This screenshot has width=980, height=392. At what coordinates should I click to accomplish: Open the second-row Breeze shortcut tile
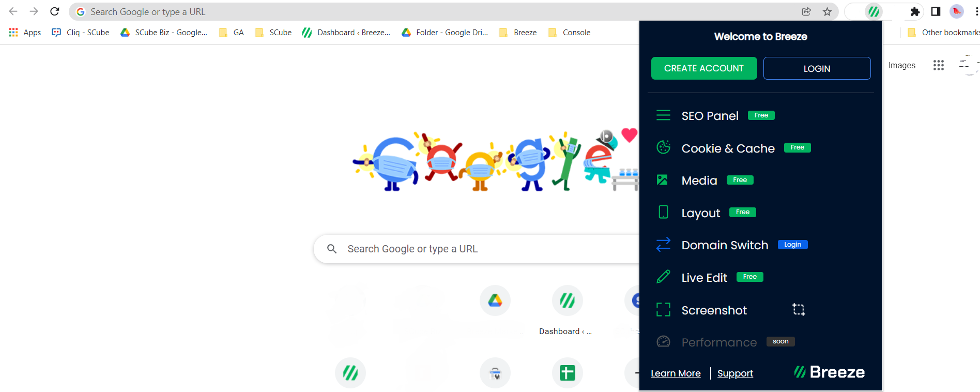350,372
